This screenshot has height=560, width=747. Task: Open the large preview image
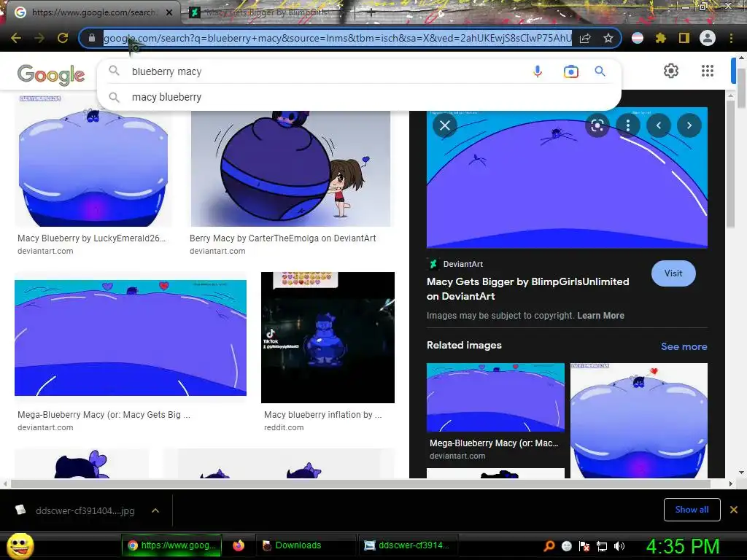[567, 178]
